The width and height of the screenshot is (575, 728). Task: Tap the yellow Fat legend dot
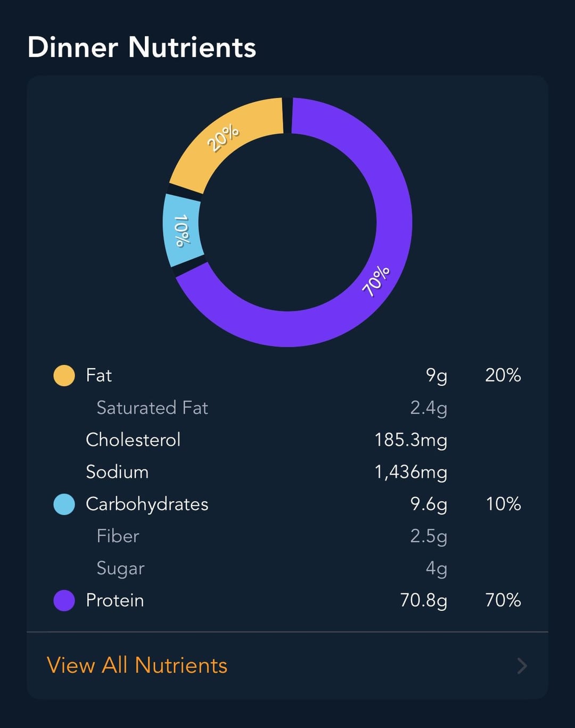(64, 375)
